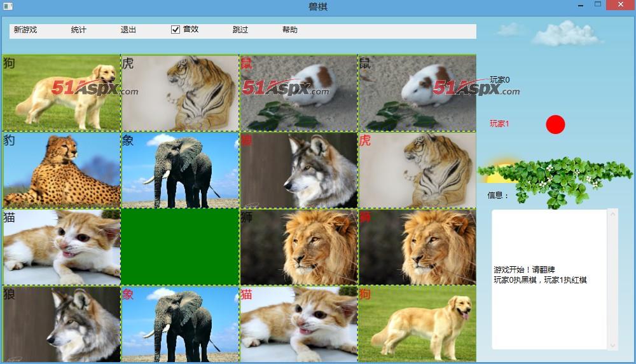This screenshot has height=364, width=636.
Task: Select the red-labeled lion piece
Action: coord(417,247)
